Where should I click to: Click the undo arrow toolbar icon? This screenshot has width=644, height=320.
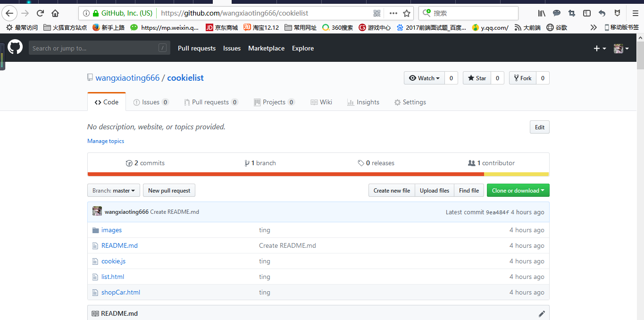tap(602, 13)
